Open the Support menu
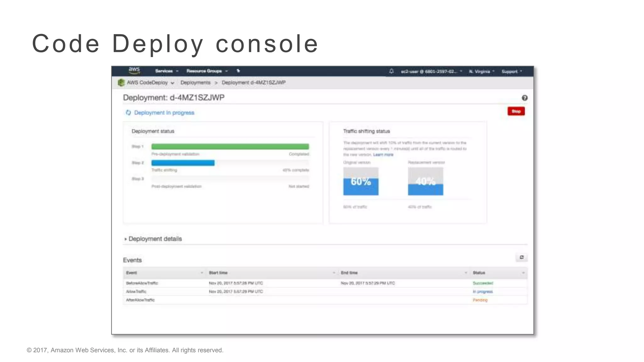 512,72
